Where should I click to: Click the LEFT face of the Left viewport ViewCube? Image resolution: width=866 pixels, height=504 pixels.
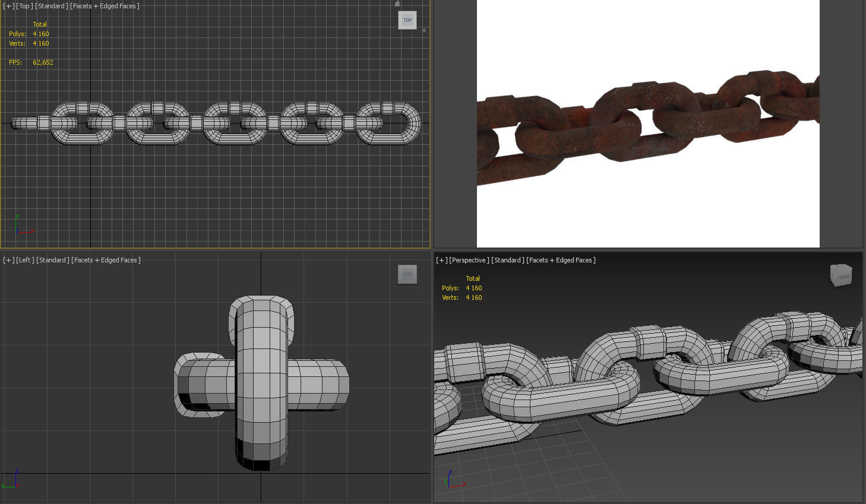(406, 274)
